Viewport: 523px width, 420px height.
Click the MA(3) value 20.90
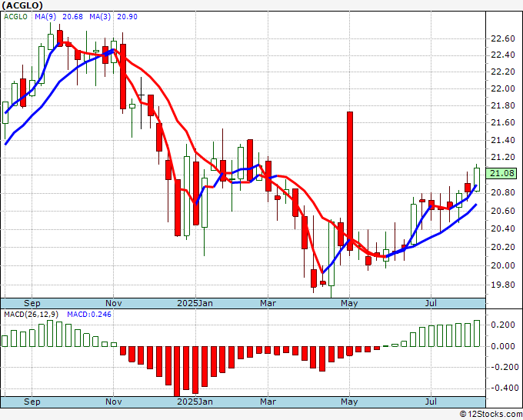coord(127,17)
